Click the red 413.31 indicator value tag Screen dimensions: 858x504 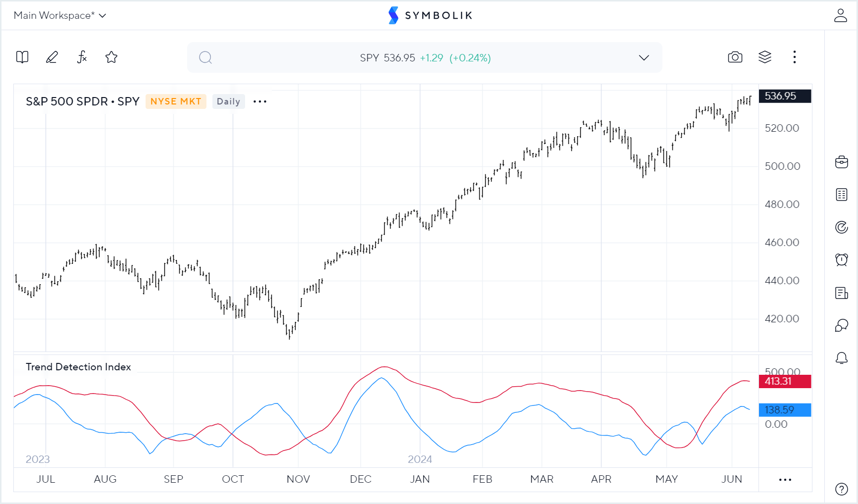pos(785,381)
